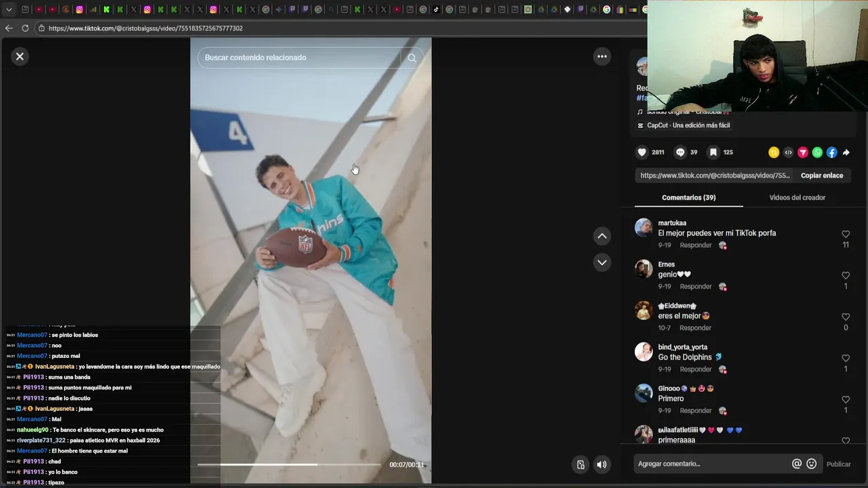Save the video with the bookmark icon (125)

713,152
